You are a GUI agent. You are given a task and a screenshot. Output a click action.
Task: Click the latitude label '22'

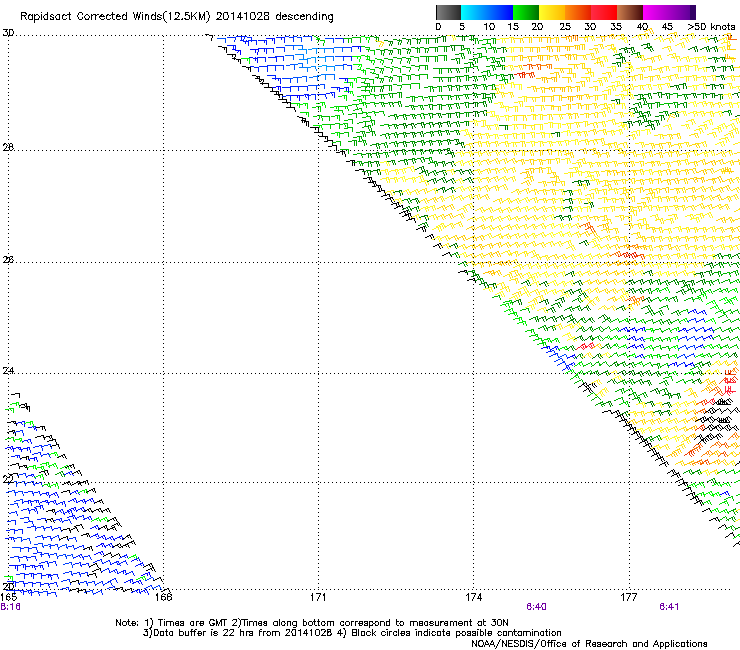pyautogui.click(x=8, y=479)
